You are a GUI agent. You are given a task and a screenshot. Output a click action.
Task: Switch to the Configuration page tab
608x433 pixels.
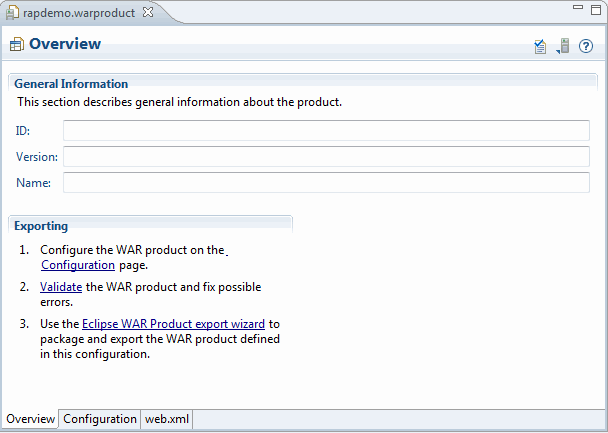click(x=100, y=419)
